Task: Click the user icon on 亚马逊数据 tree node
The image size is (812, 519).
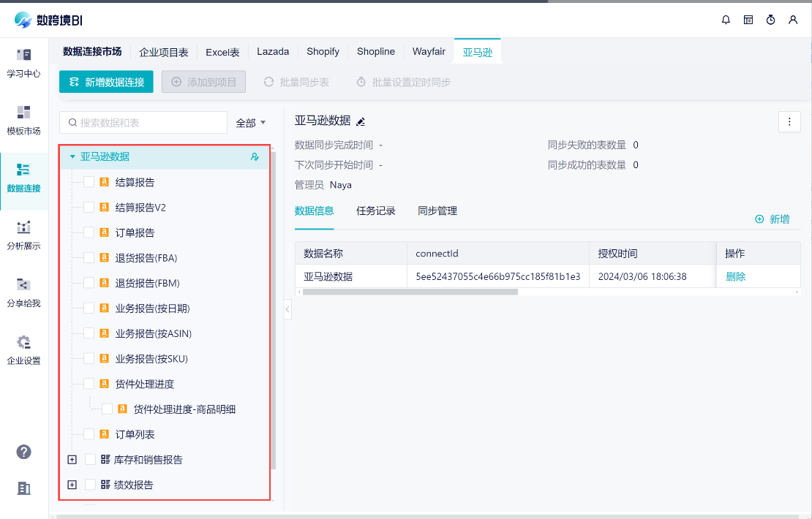Action: click(x=255, y=156)
